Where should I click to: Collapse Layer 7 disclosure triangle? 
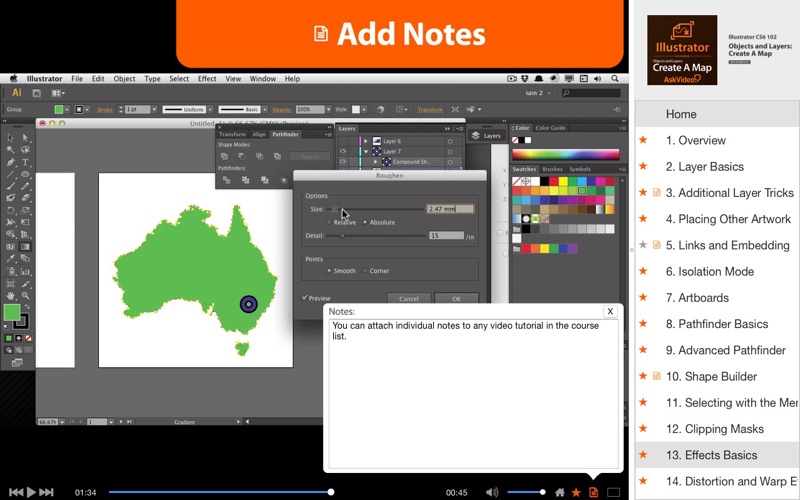point(366,152)
